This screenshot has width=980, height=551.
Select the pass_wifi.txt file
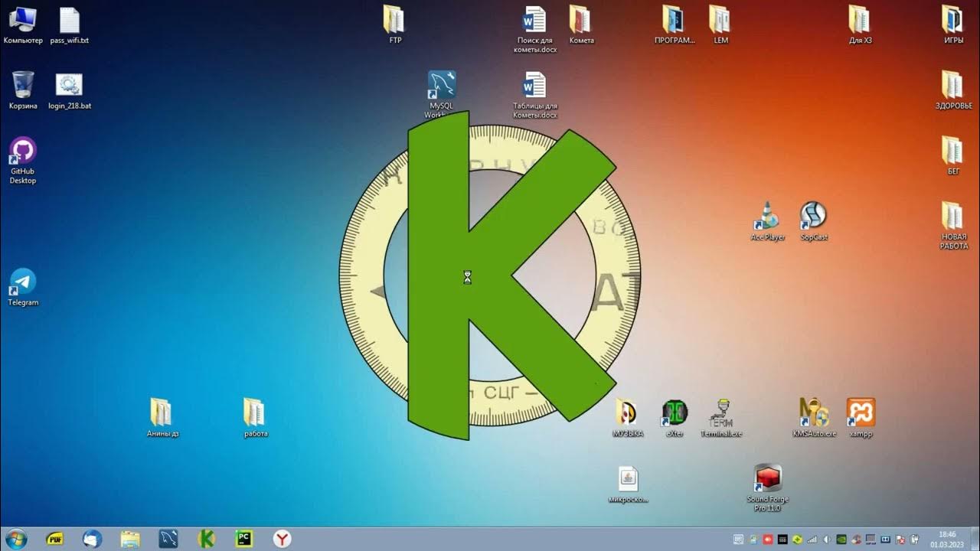70,24
